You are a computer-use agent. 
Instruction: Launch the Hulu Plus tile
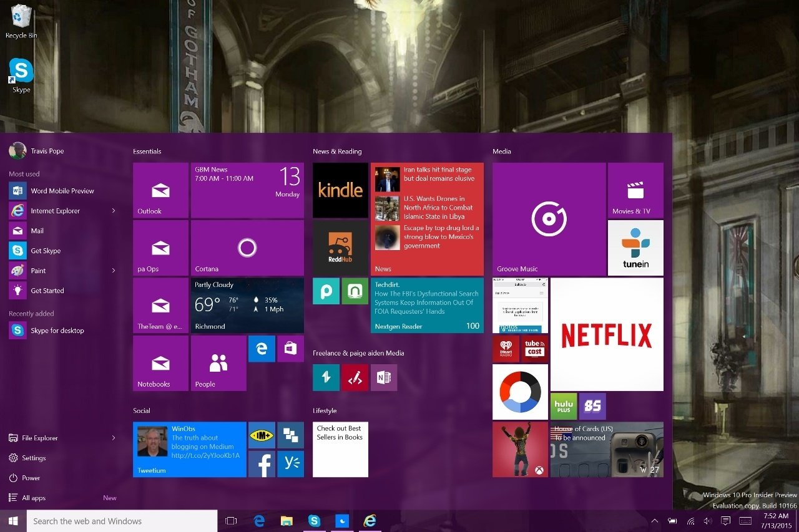pyautogui.click(x=564, y=406)
